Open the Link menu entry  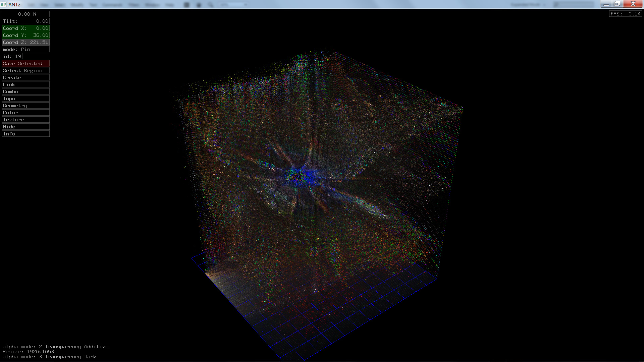(25, 84)
